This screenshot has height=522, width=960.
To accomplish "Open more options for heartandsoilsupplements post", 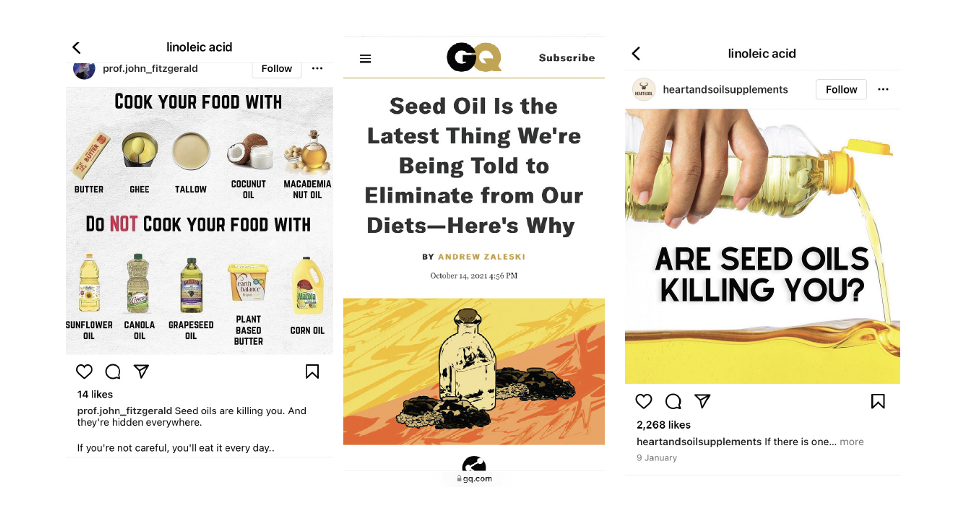I will (x=883, y=89).
